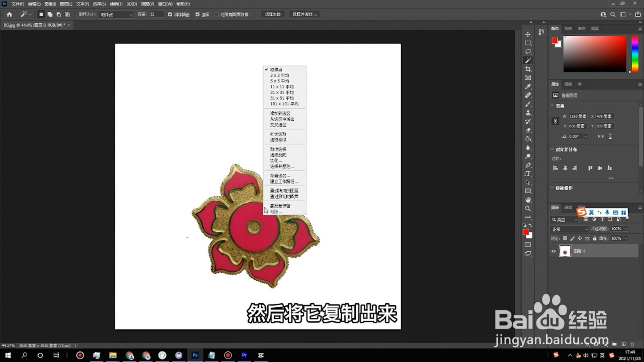Toggle lock all padlock icon
Viewport: 644px width, 362px height.
click(x=594, y=239)
